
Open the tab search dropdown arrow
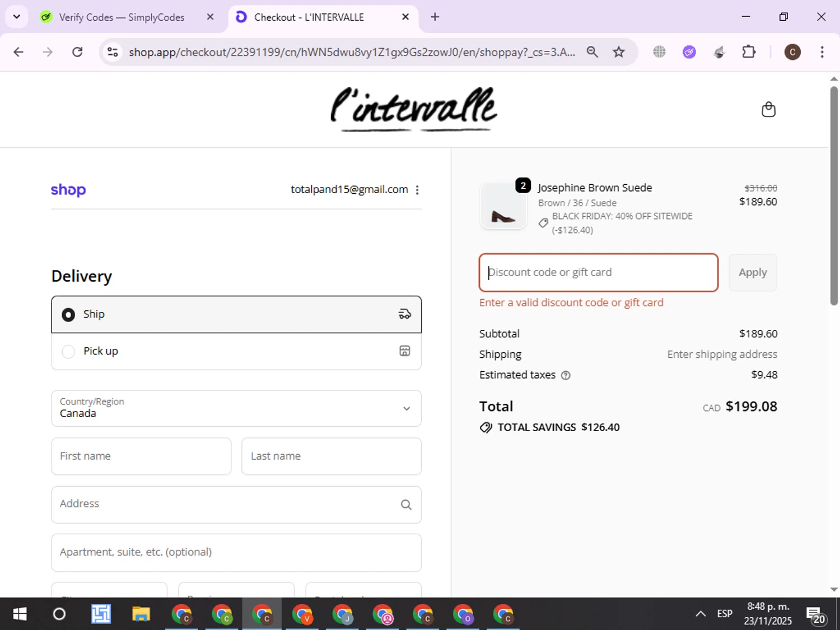coord(17,17)
